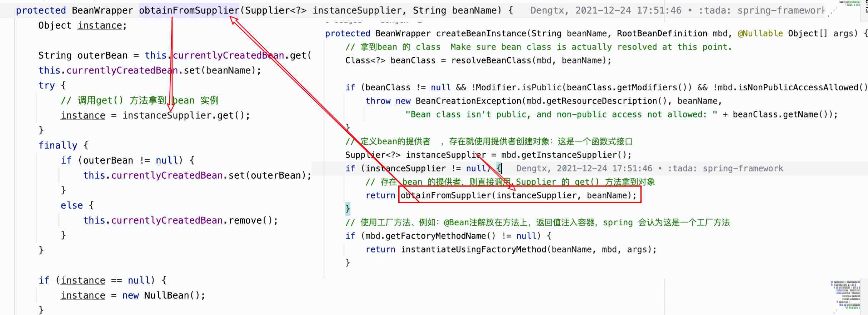Click the Supplier<?> parameter type in the top signature

pyautogui.click(x=276, y=10)
